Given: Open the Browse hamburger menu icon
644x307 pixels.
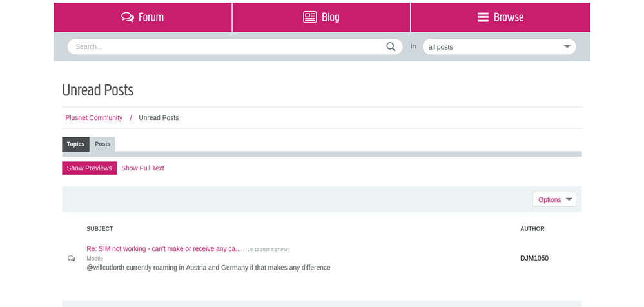Looking at the screenshot, I should point(483,17).
